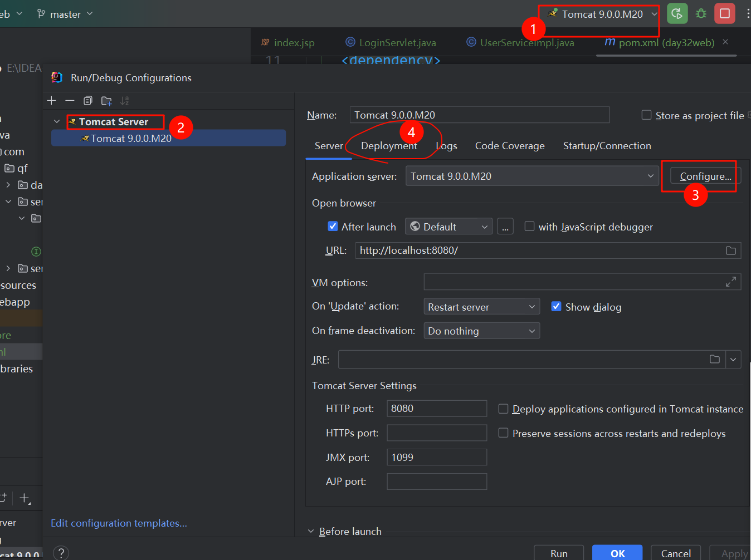Click the HTTP port field
The height and width of the screenshot is (560, 751).
(437, 408)
